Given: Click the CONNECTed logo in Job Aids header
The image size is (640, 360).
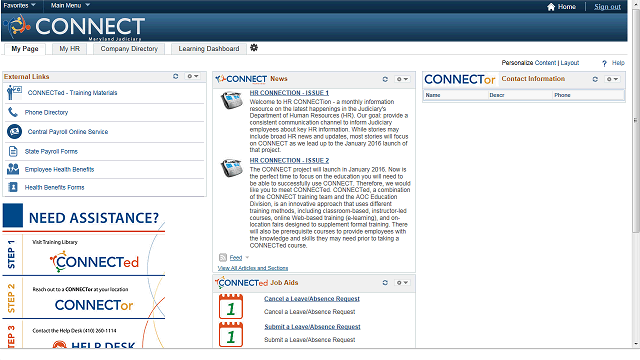Looking at the screenshot, I should (x=242, y=282).
